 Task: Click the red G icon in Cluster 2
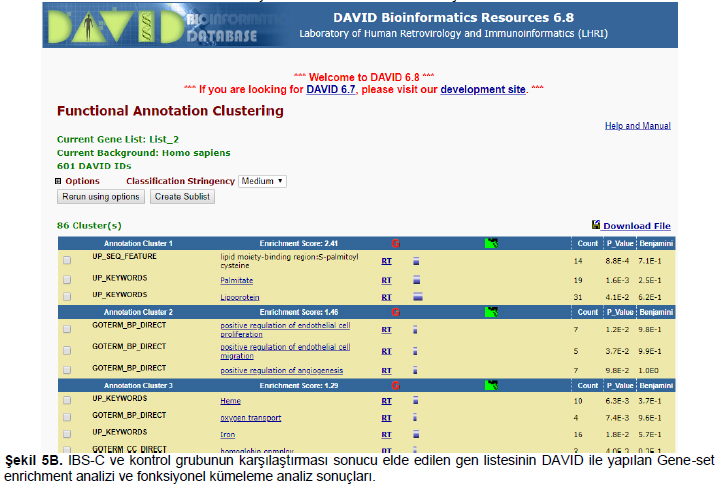click(x=396, y=312)
